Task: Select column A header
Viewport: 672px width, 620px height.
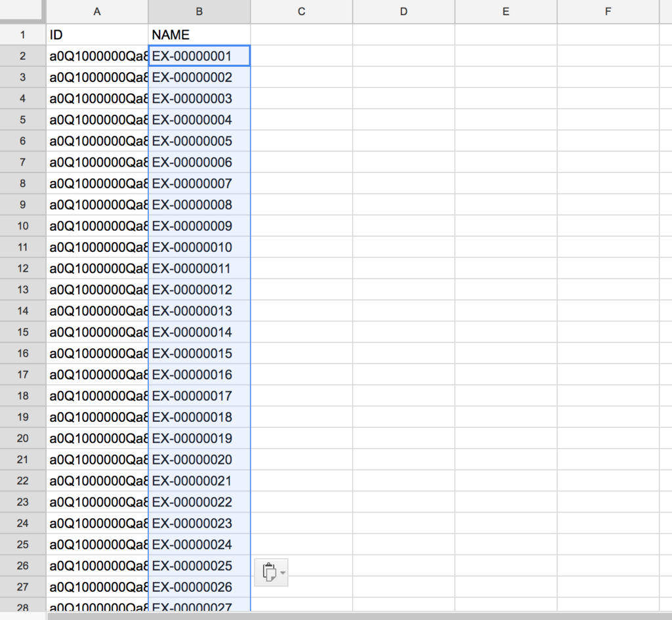Action: (97, 12)
